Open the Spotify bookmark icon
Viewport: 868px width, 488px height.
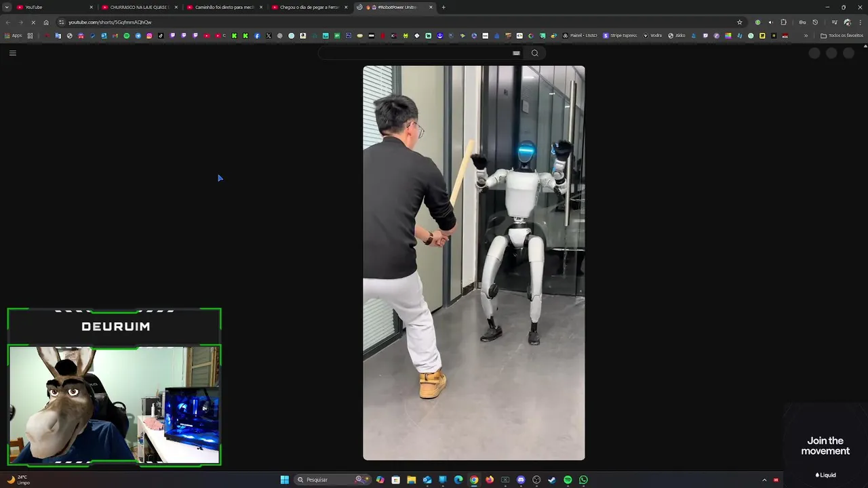coord(126,35)
